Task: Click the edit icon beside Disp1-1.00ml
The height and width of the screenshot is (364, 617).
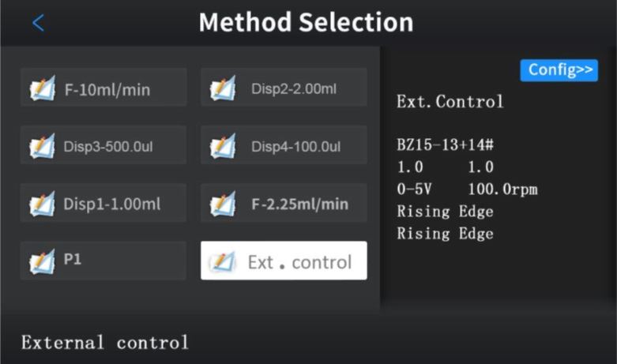Action: (43, 204)
